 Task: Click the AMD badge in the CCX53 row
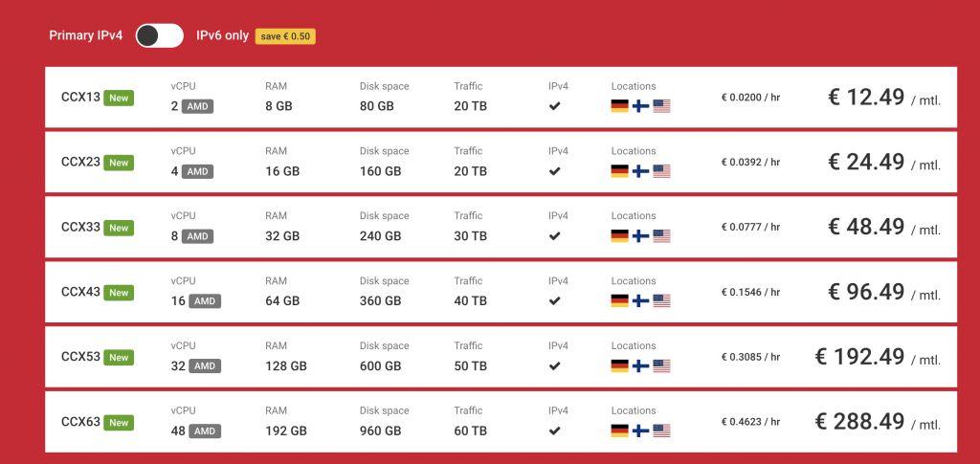pyautogui.click(x=205, y=366)
